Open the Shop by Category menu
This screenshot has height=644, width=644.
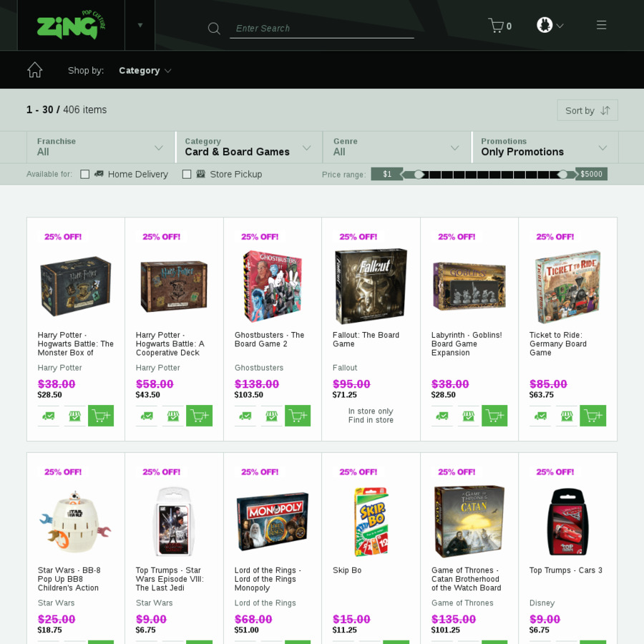[145, 71]
